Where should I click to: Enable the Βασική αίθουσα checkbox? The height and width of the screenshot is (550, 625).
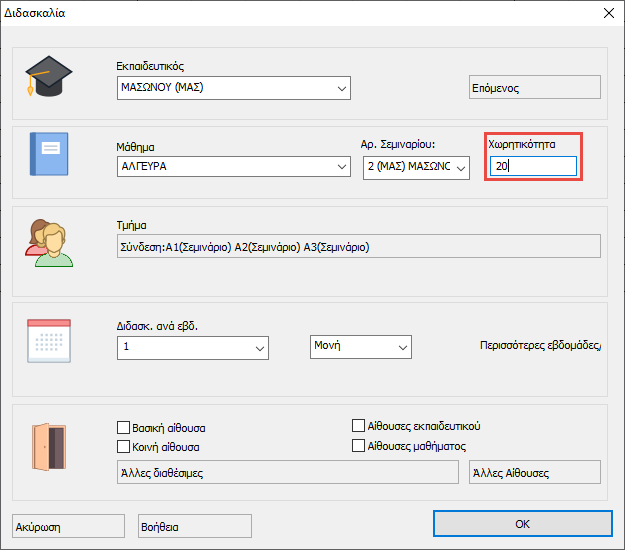click(x=124, y=428)
